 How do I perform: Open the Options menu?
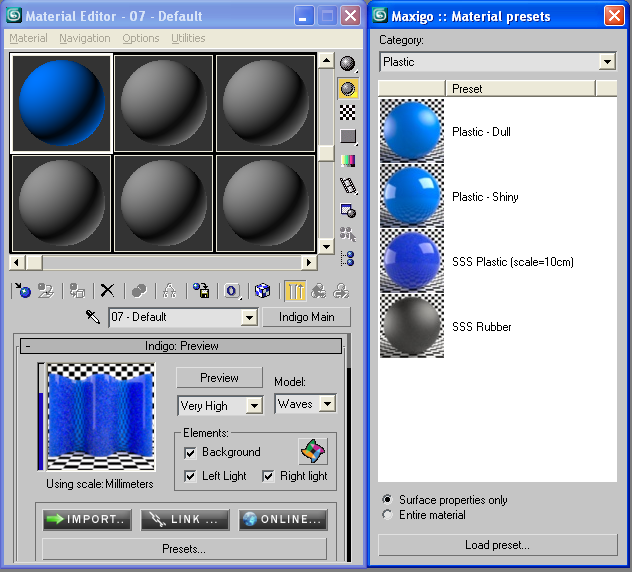tap(141, 38)
